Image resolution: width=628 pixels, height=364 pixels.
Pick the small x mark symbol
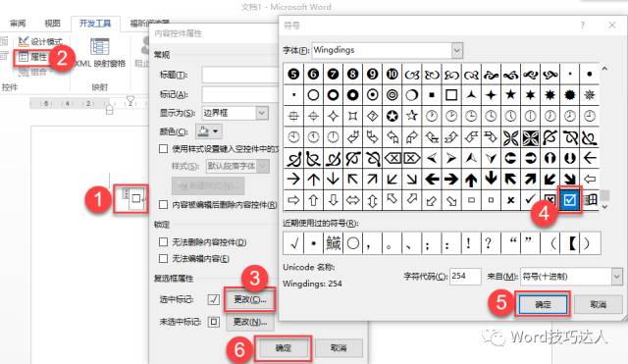[510, 199]
